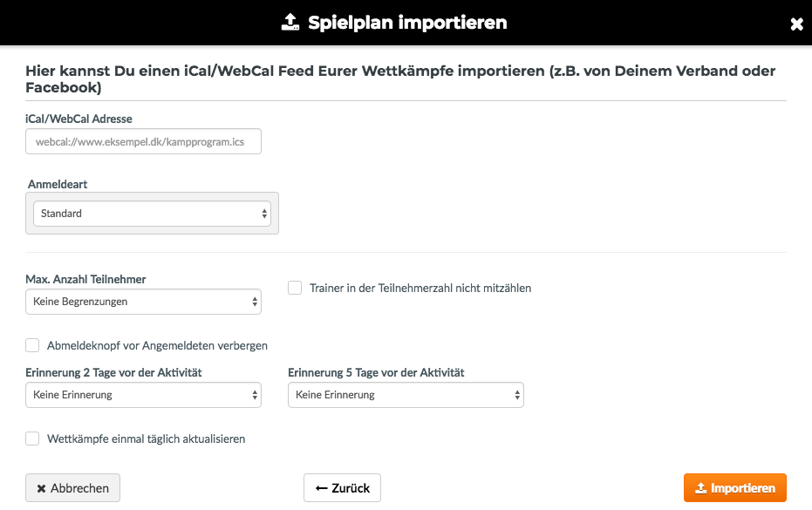The height and width of the screenshot is (510, 812).
Task: Expand Erinnerung 2 Tage dropdown showing Keine Erinnerung
Action: pos(143,395)
